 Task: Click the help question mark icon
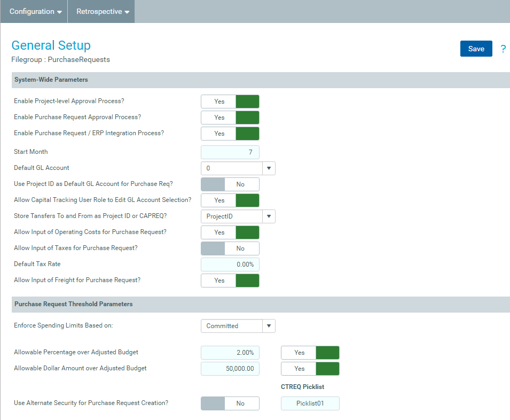(x=503, y=49)
